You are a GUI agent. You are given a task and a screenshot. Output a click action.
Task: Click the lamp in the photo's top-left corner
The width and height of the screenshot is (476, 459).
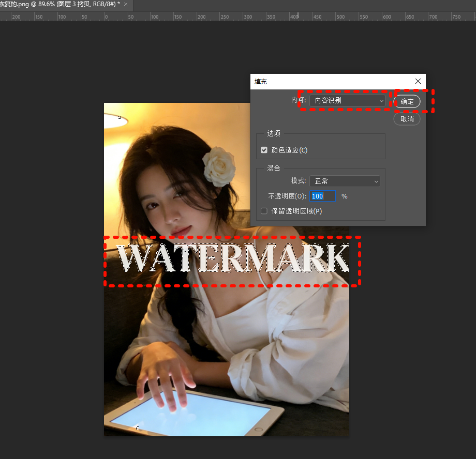pyautogui.click(x=115, y=120)
